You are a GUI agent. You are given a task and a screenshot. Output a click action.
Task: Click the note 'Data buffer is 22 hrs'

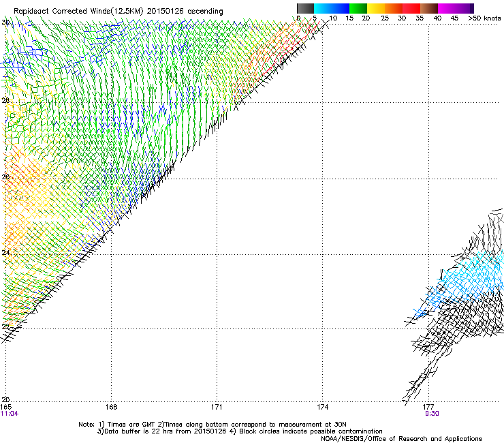138,431
